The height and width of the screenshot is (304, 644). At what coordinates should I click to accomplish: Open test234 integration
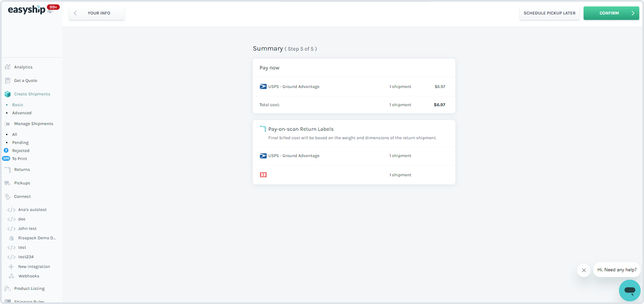(x=26, y=257)
